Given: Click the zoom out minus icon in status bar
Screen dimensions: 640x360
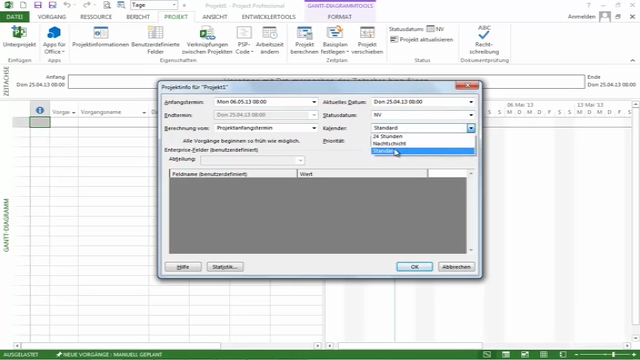Looking at the screenshot, I should pyautogui.click(x=576, y=355).
